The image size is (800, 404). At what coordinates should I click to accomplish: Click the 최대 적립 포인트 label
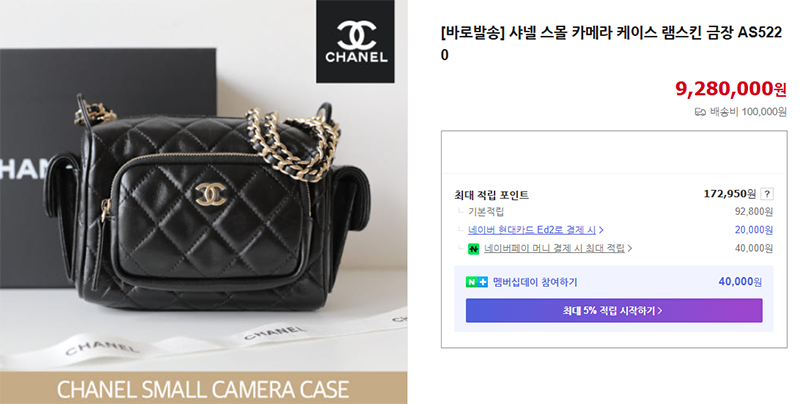point(491,195)
